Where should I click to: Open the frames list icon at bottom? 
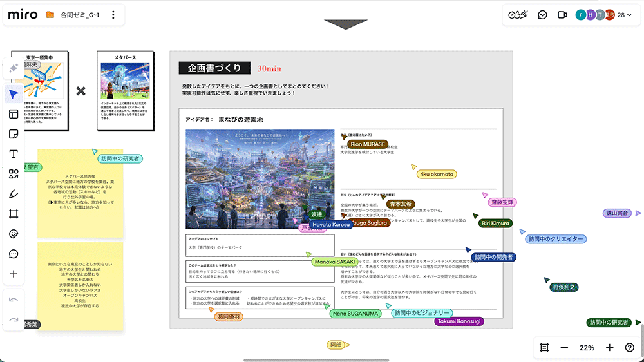click(x=544, y=348)
